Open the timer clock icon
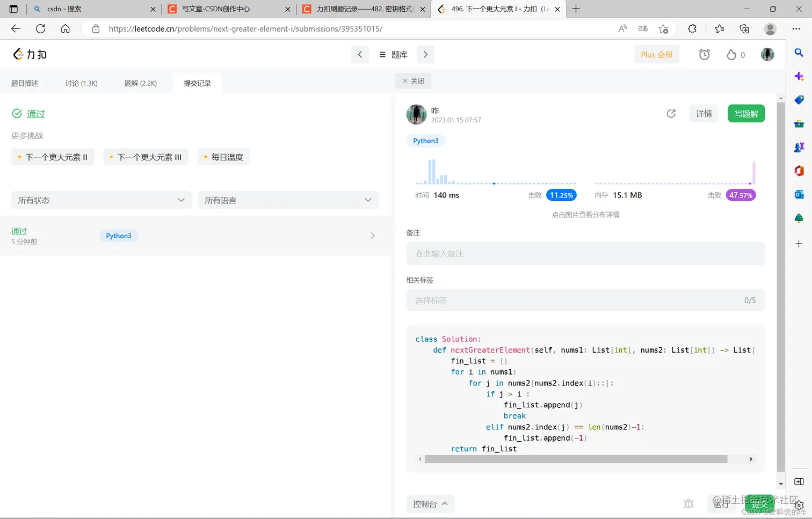The image size is (812, 519). pos(704,54)
